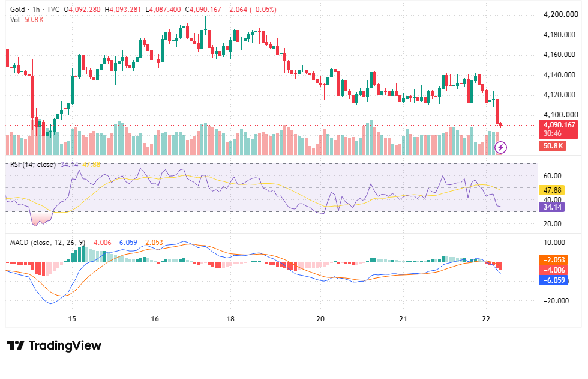
Task: Click the low value 4,087.400 in legend
Action: pos(163,10)
